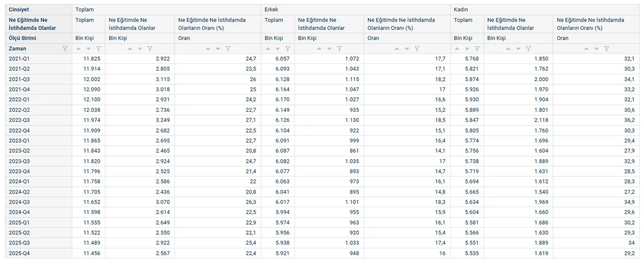Sort Kadın Bin Kişi NEET column descending
Viewport: 644px width, 266px height.
(518, 49)
